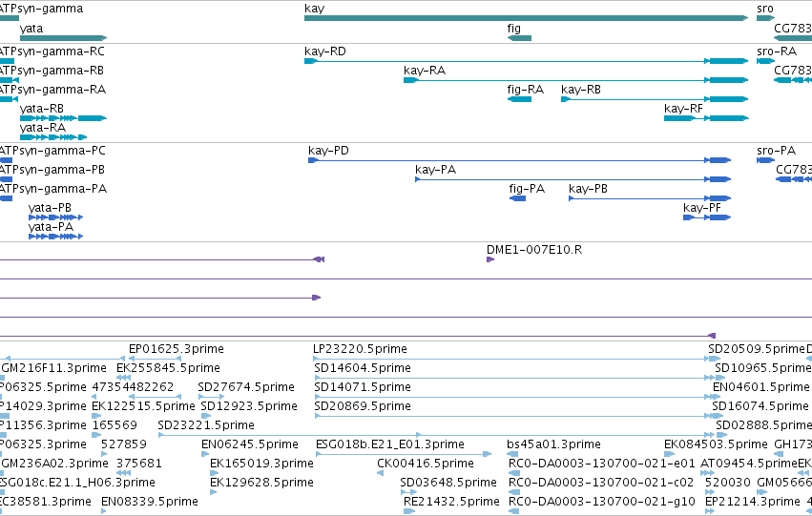Screen dimensions: 812x516
Task: Click the GM236A02.3prime EST
Action: point(2,473)
